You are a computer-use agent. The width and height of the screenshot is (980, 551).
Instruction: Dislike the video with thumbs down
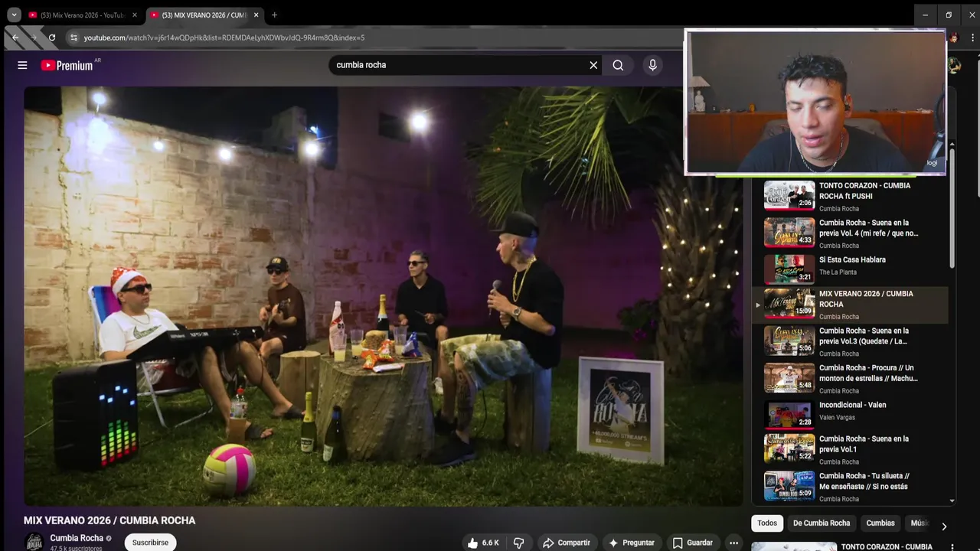[518, 543]
